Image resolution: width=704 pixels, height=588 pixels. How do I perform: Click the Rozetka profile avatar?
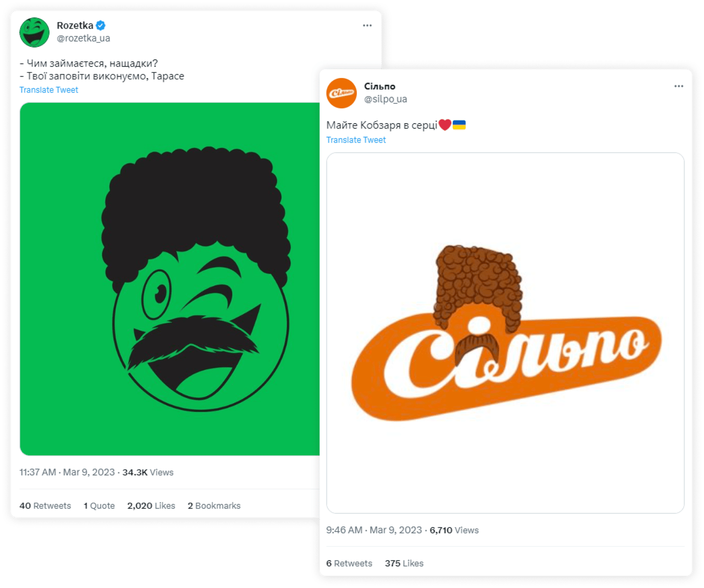[x=34, y=32]
